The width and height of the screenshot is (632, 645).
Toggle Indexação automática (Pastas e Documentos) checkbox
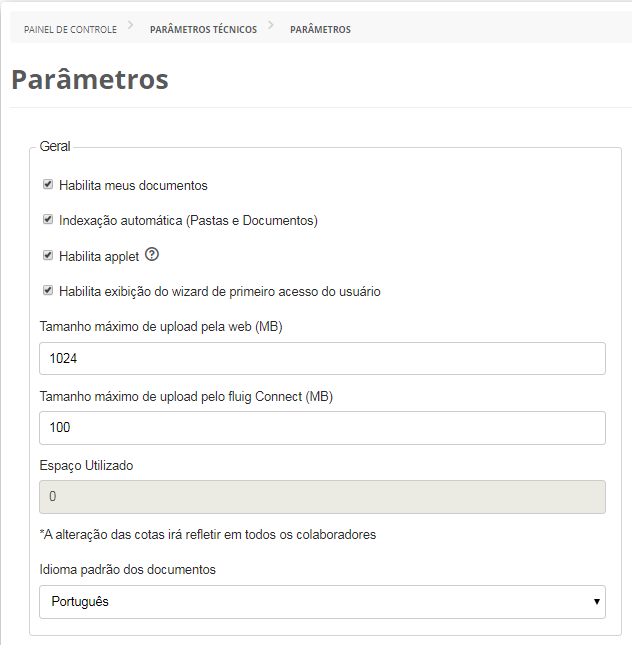(x=48, y=220)
